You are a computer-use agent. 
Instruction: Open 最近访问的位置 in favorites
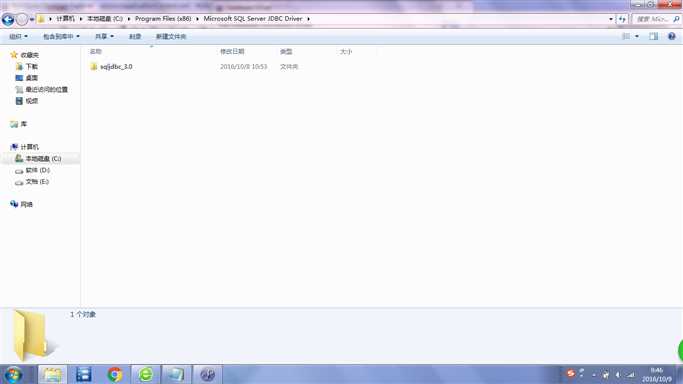pos(46,90)
